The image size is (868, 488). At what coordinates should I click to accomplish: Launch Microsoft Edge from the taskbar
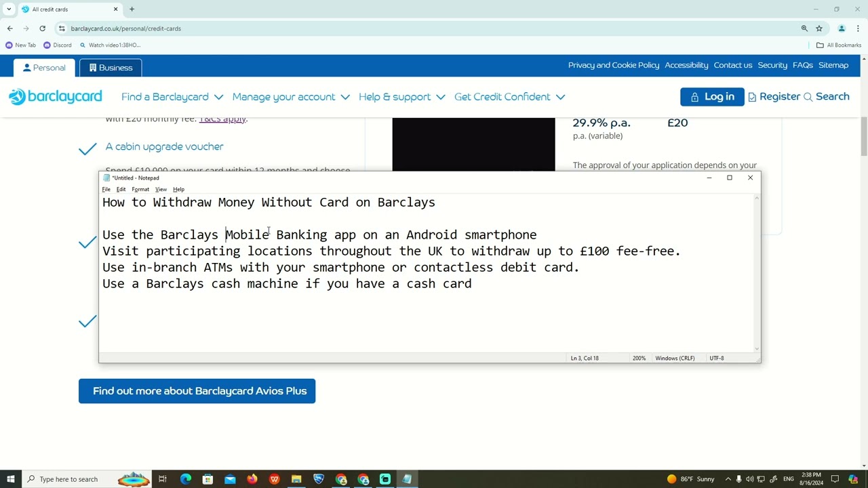click(x=185, y=479)
